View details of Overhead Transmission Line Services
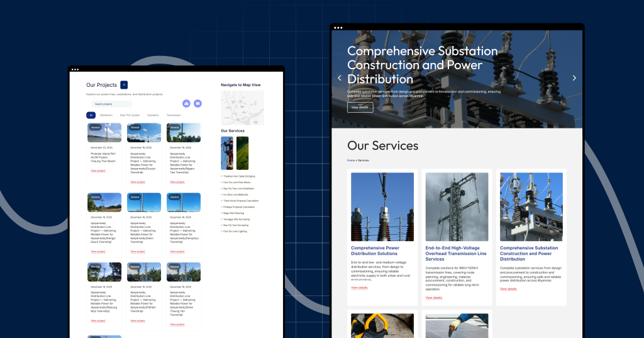644x338 pixels. coord(434,298)
